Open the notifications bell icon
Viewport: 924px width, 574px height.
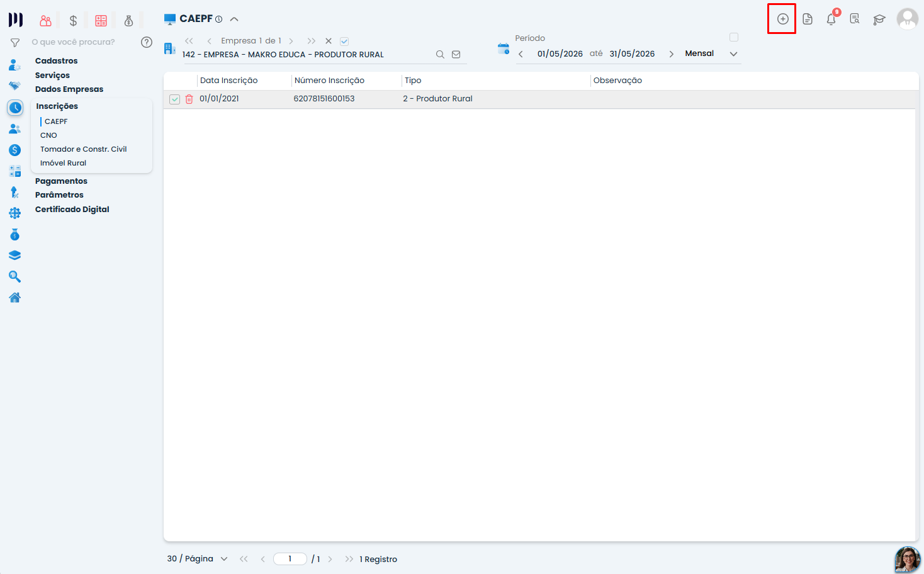pyautogui.click(x=831, y=19)
